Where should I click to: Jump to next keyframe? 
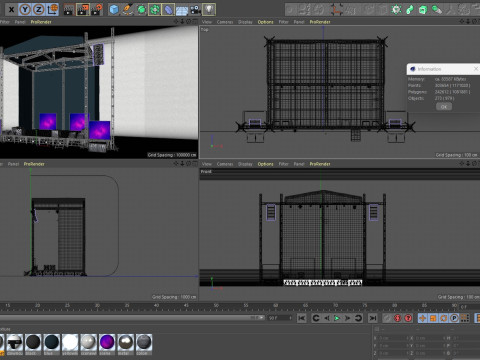(x=358, y=318)
